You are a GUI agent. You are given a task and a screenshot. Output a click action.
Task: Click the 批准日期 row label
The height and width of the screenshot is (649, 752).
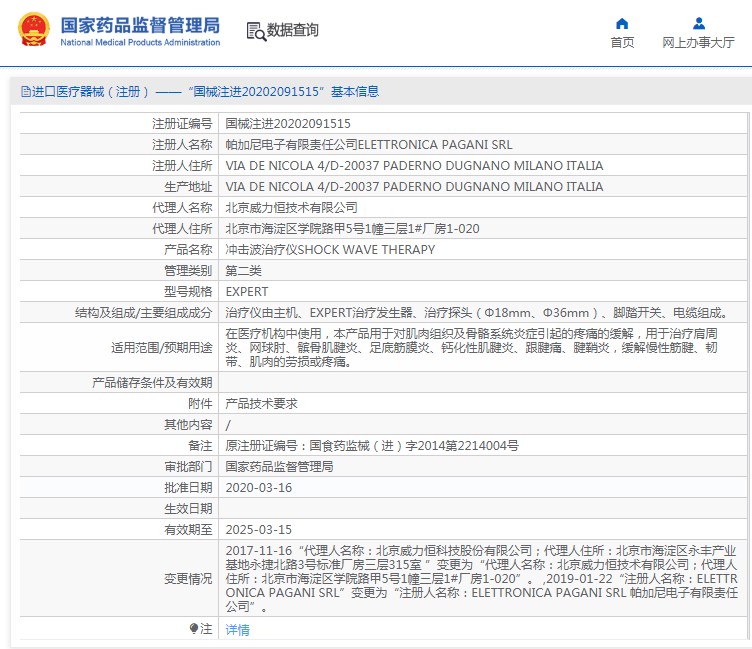[188, 487]
